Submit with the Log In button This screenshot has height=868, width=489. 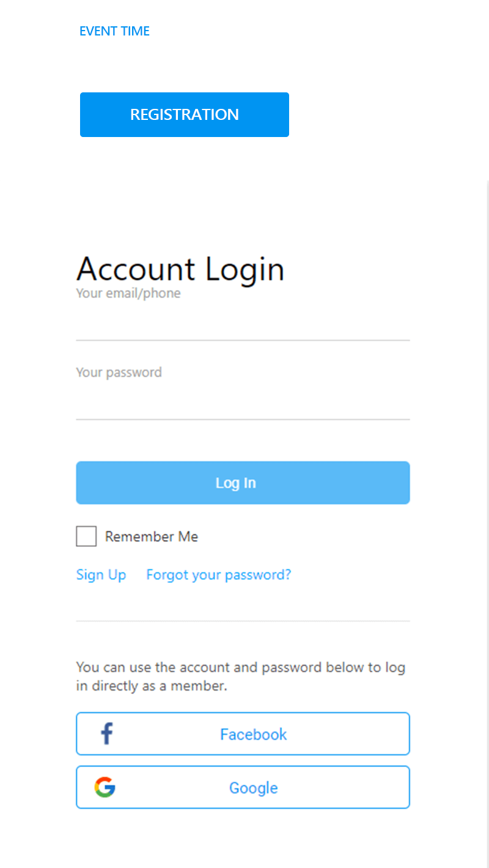(x=243, y=483)
